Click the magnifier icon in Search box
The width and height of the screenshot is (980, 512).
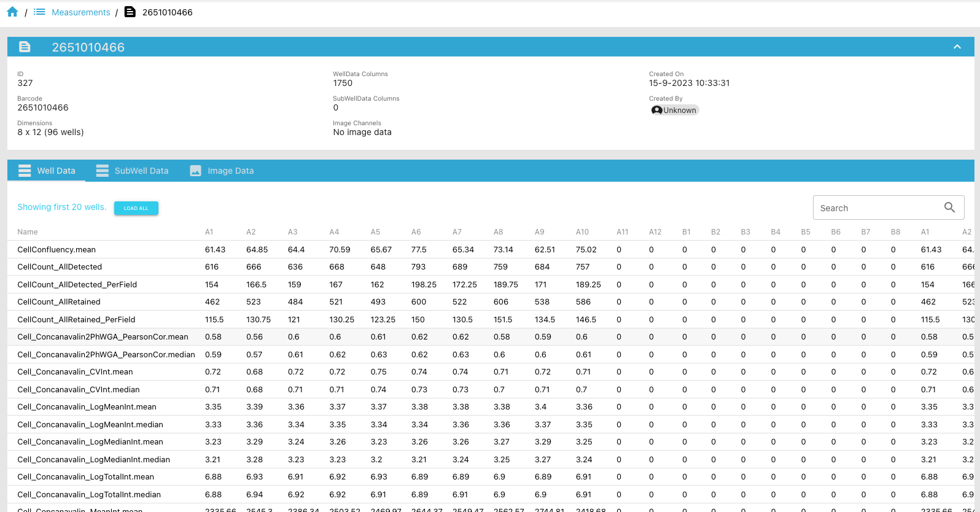pos(949,208)
